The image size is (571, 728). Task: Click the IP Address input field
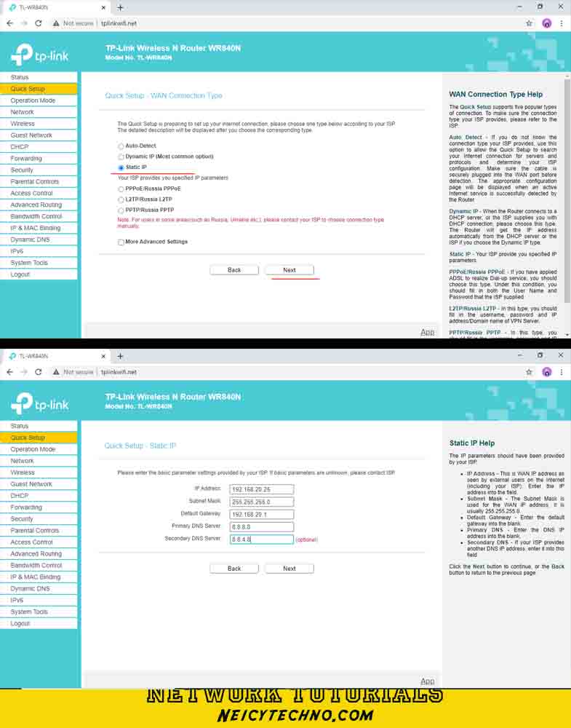coord(262,489)
